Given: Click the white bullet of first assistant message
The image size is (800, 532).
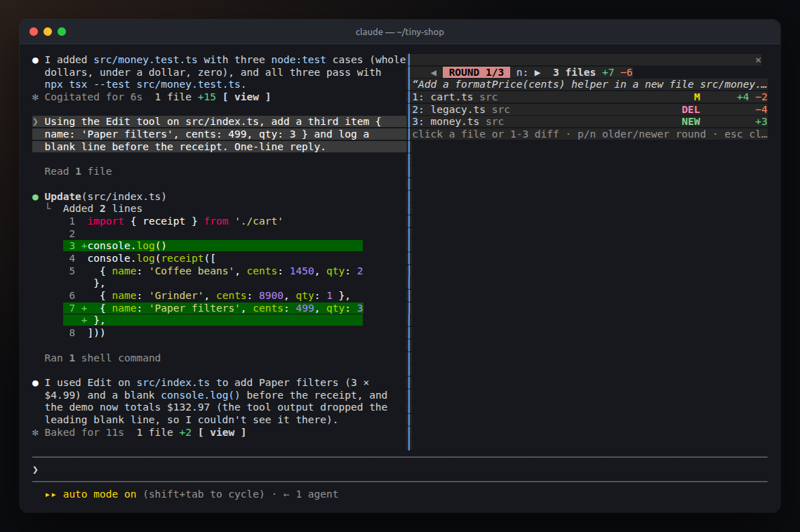Looking at the screenshot, I should 35,60.
